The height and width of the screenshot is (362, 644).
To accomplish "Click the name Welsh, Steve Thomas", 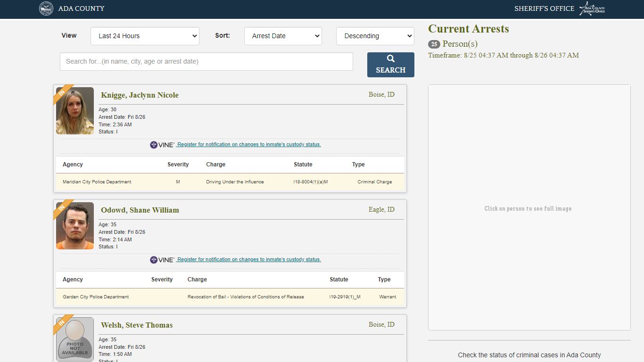I will [137, 325].
